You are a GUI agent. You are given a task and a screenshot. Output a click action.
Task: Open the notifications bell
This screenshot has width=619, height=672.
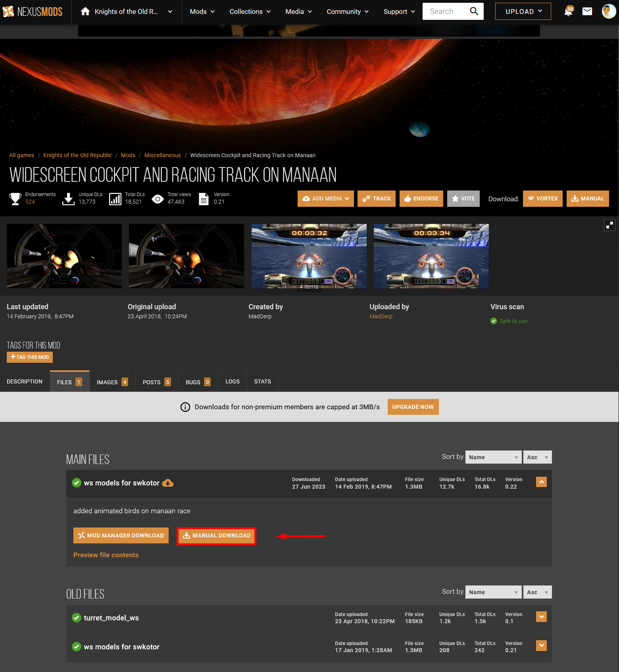click(568, 11)
